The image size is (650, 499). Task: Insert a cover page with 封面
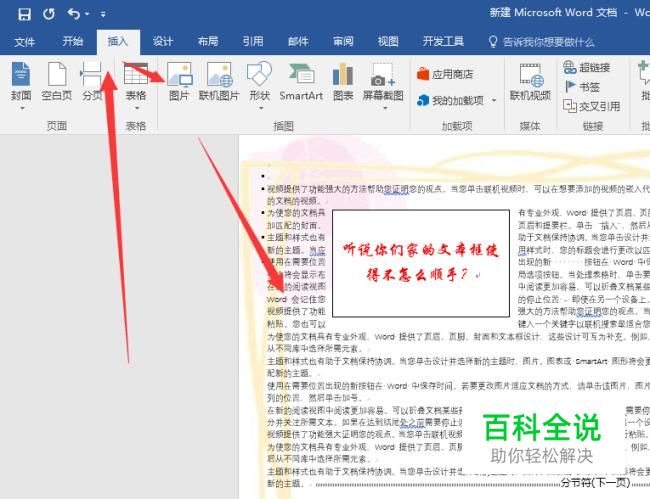[21, 81]
